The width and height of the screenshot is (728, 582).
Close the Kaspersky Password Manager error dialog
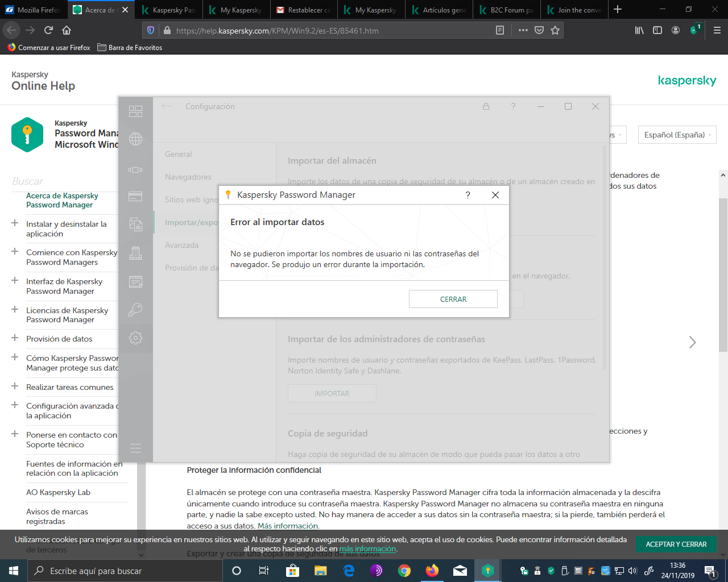495,195
